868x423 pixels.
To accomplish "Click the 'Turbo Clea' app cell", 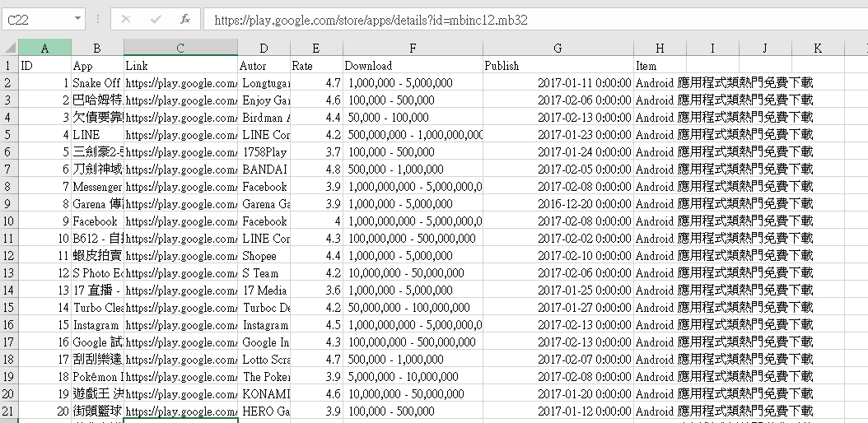I will 97,308.
